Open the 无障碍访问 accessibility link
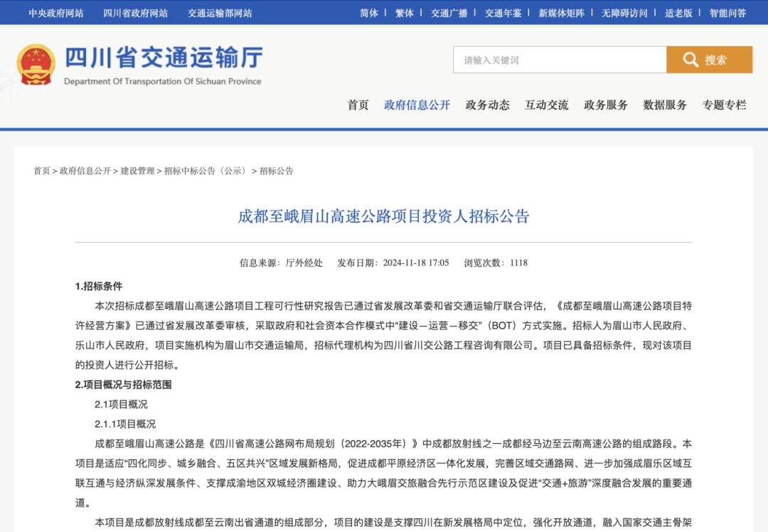Image resolution: width=768 pixels, height=532 pixels. click(x=624, y=12)
